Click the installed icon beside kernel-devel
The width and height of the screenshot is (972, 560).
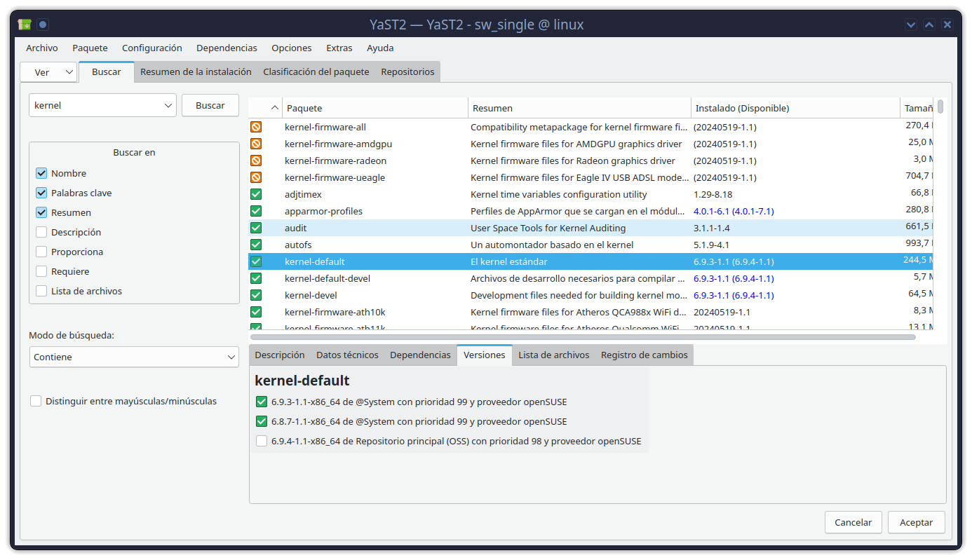[x=256, y=295]
